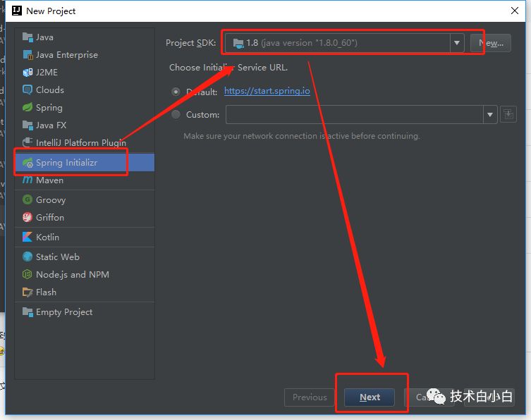Select the Static Web list entry
The width and height of the screenshot is (531, 420).
(x=85, y=257)
